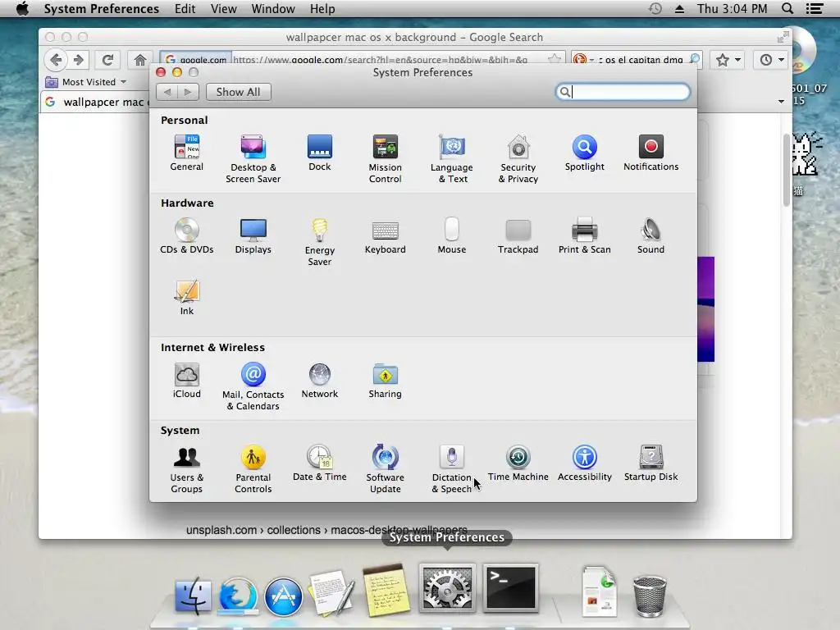Open the Sound preferences pane
The width and height of the screenshot is (840, 630).
click(x=651, y=235)
